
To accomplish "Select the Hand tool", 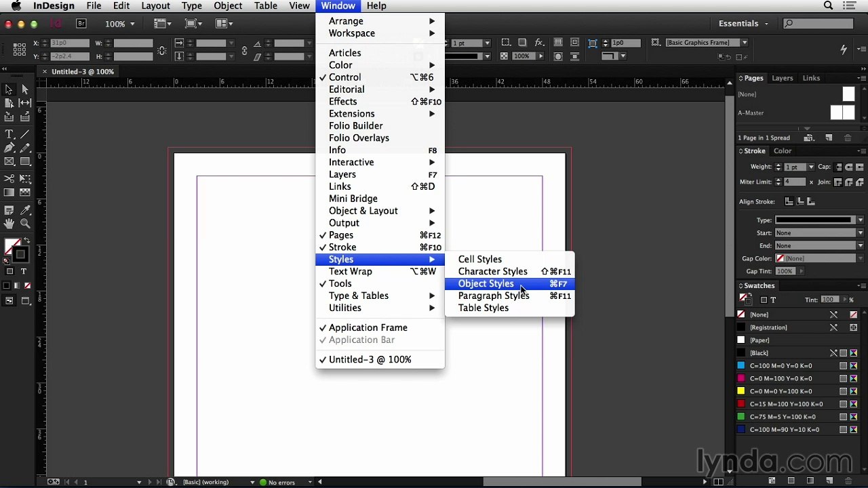I will tap(9, 224).
